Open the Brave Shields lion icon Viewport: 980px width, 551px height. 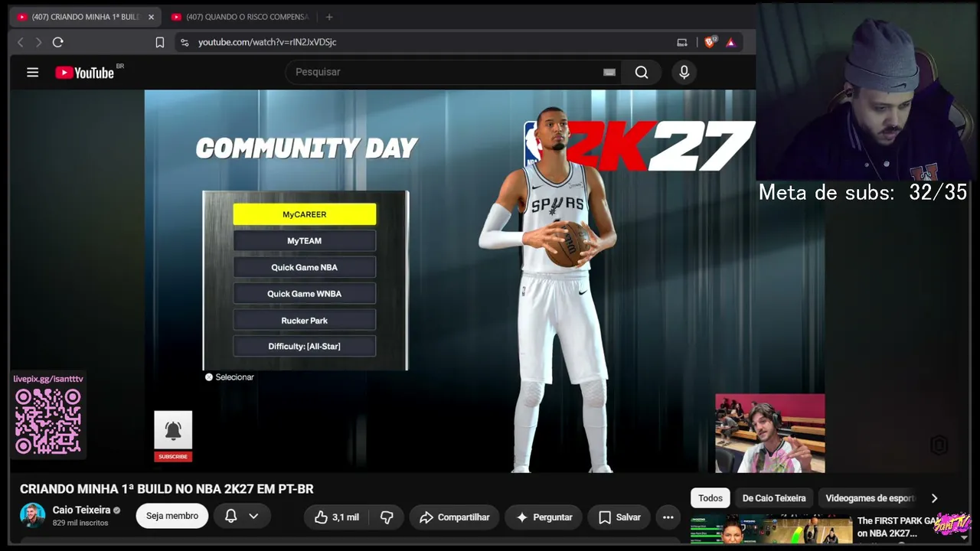click(710, 42)
